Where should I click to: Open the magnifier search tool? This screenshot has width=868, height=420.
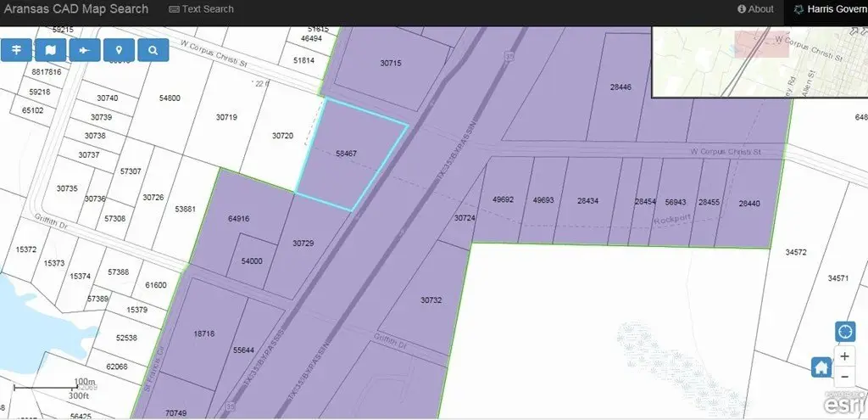click(153, 50)
